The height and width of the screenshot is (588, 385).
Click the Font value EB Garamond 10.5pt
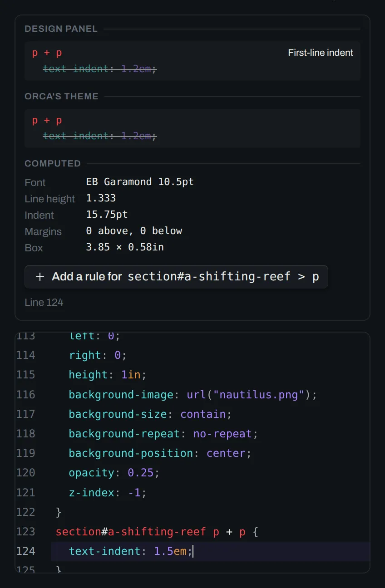(x=140, y=182)
